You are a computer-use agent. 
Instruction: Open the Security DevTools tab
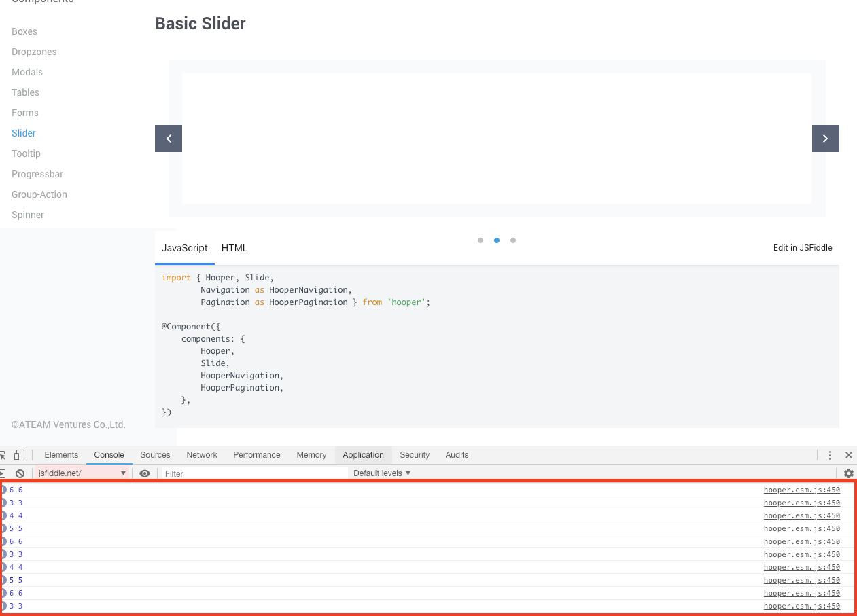(415, 455)
